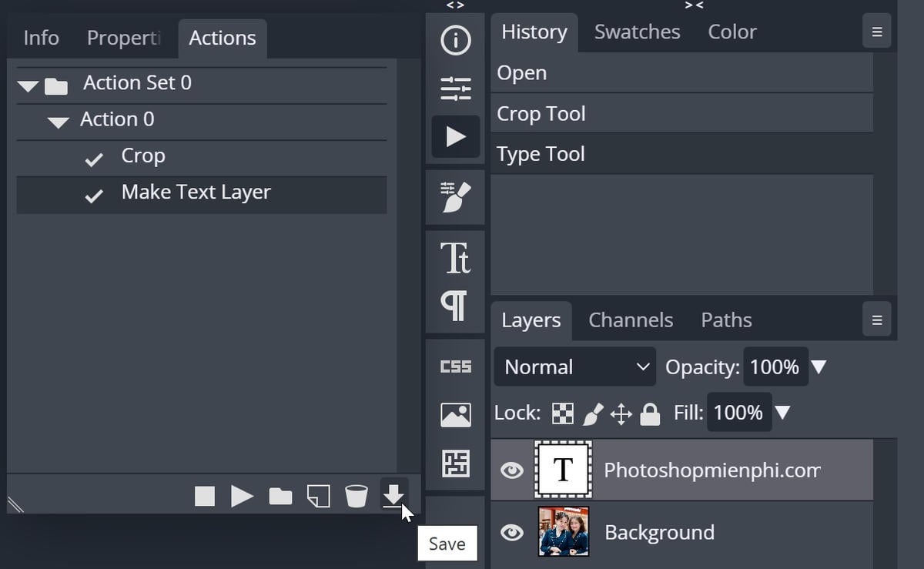Open the Properties sliders icon in the sidebar
Screen dimensions: 924x569
tap(455, 89)
